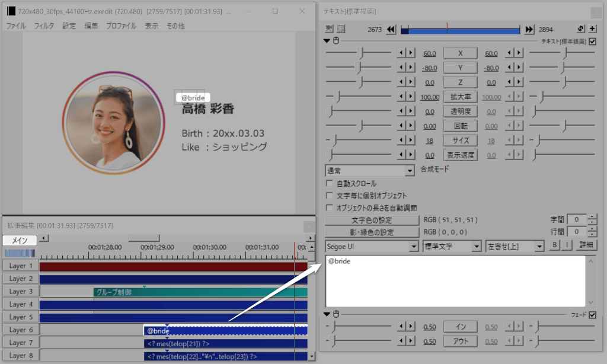The image size is (607, 364).
Task: Click the plus icon to add a filter effect
Action: 593,28
